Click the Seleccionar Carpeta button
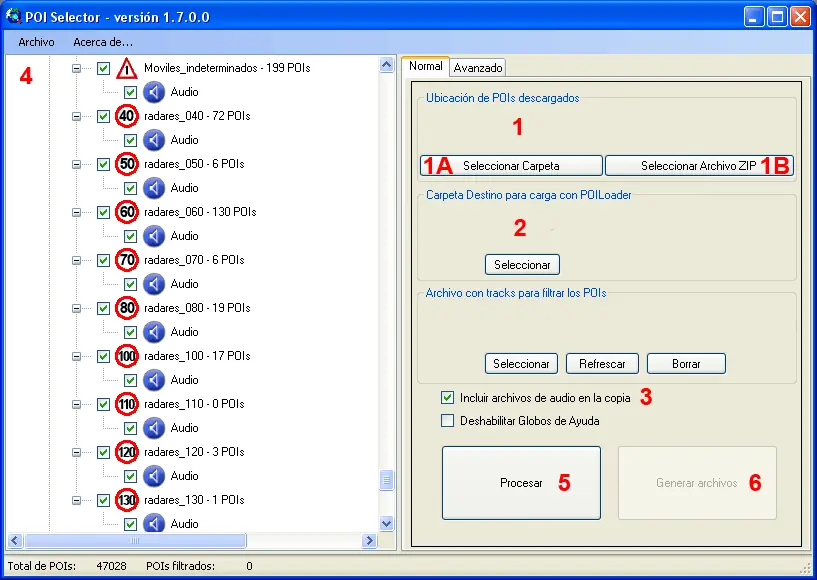 511,166
